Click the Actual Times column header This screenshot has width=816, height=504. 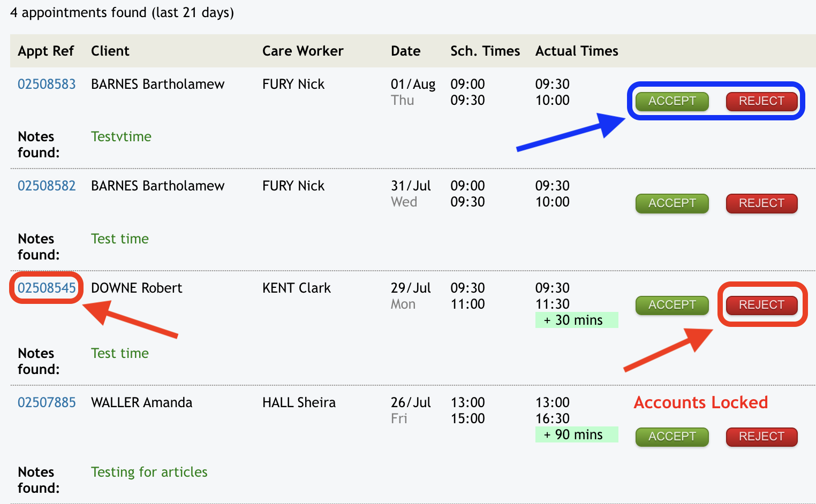click(x=577, y=51)
